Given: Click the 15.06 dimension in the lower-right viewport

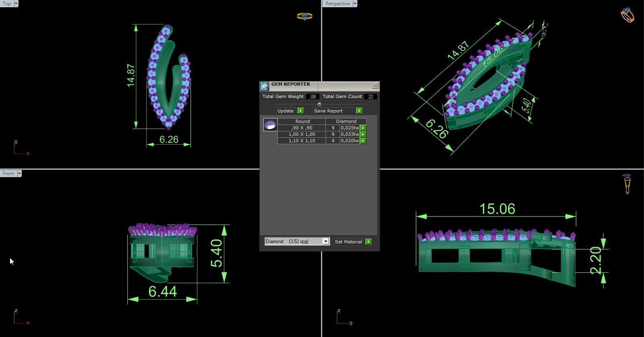Looking at the screenshot, I should point(497,209).
